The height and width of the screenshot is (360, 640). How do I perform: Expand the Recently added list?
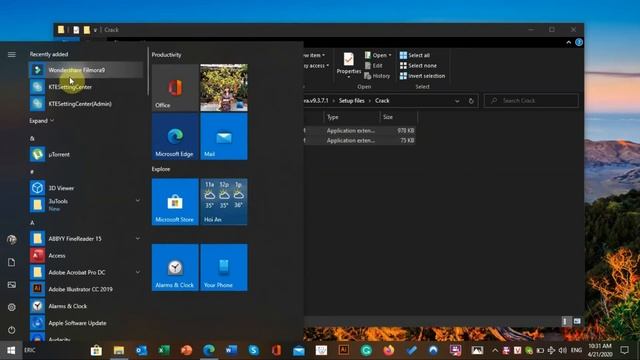[41, 121]
